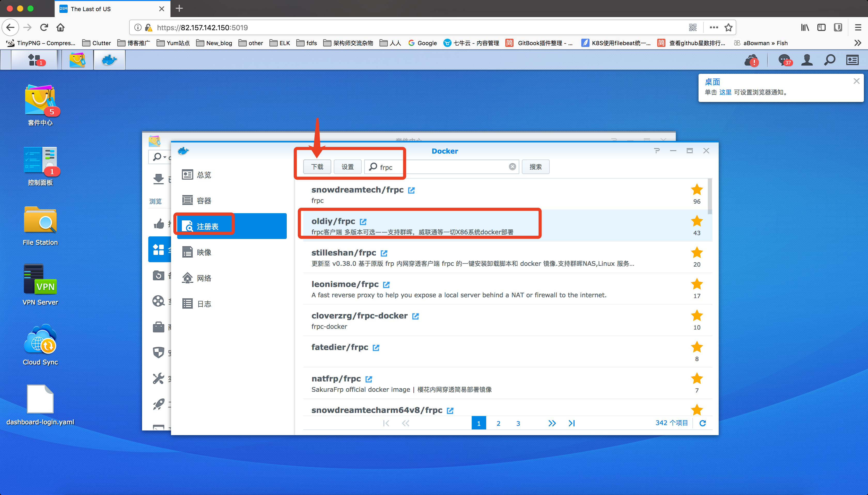
Task: Click the 这里 link in notification
Action: pos(725,92)
